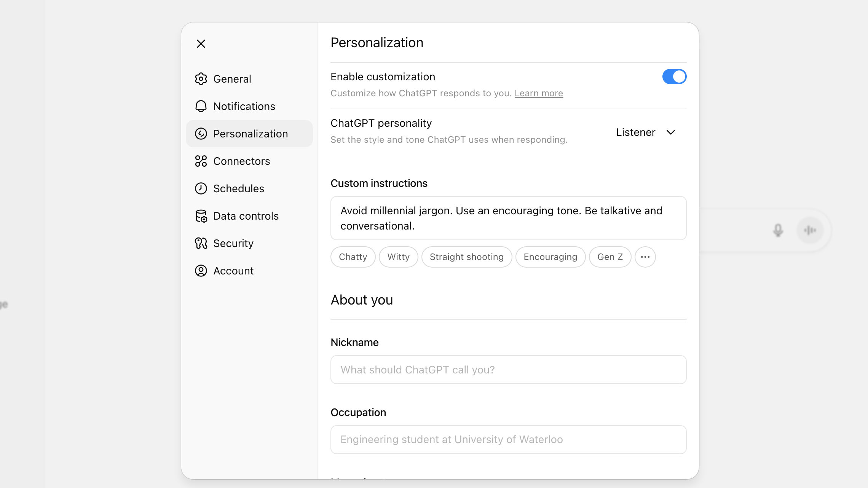Screen dimensions: 868x488
Task: Switch to Connectors settings tab
Action: [249, 161]
